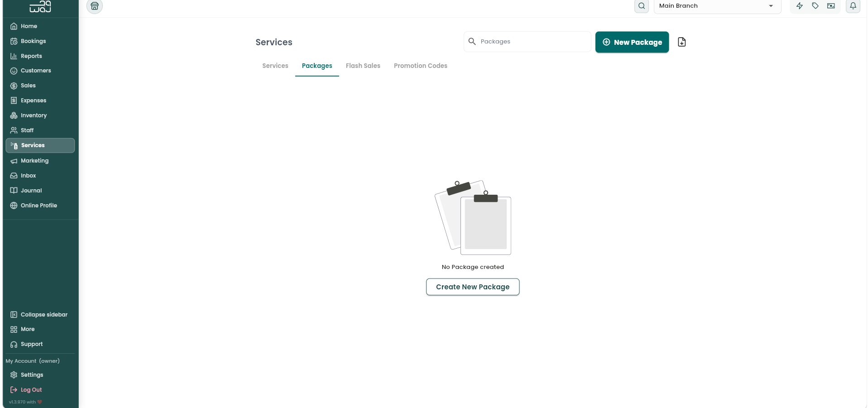Click the My Account (owner) label
This screenshot has width=868, height=408.
click(x=33, y=361)
